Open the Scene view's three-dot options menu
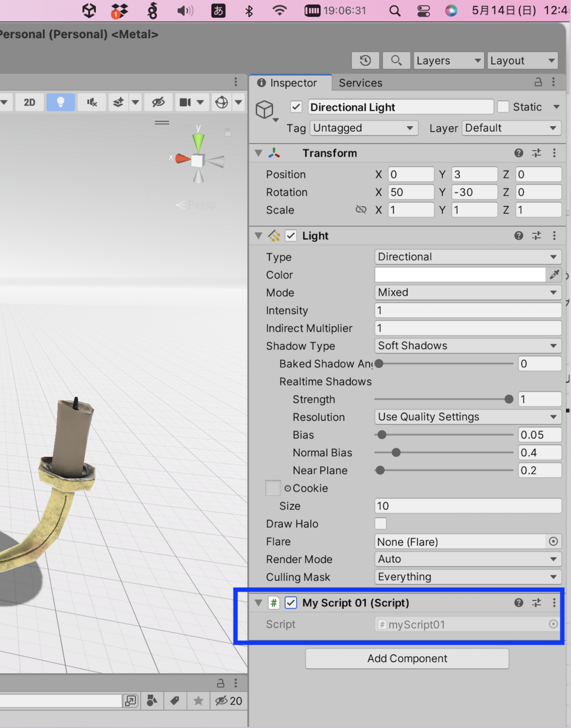This screenshot has width=571, height=728. pyautogui.click(x=236, y=83)
